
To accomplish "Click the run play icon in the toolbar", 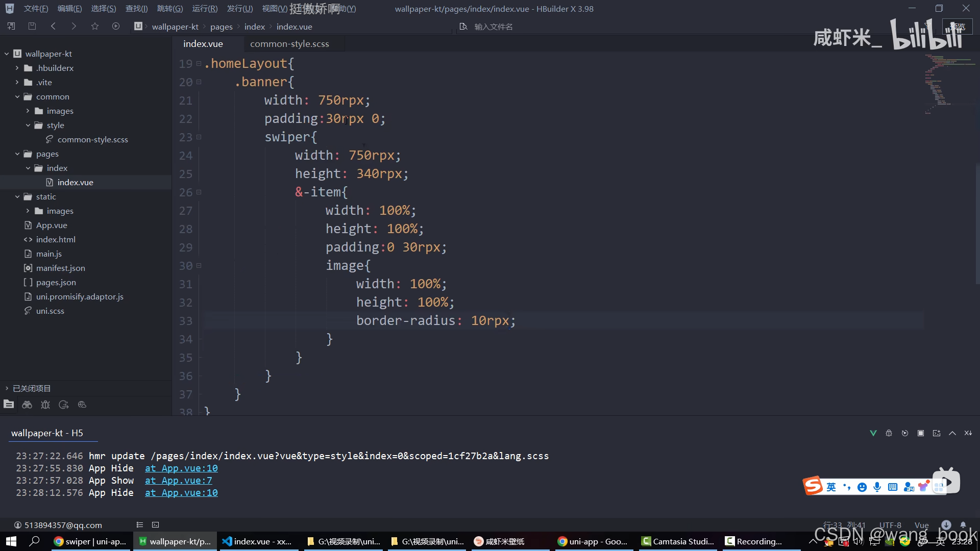I will 116,26.
